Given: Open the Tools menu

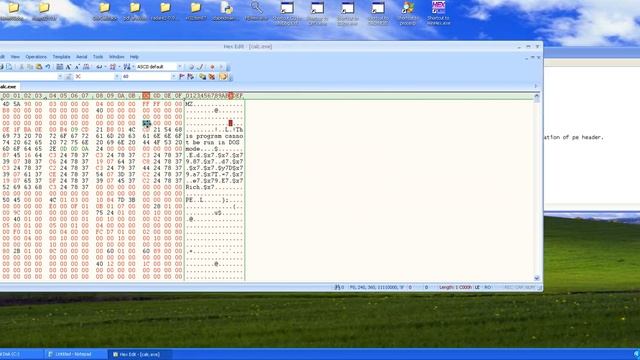Looking at the screenshot, I should [98, 57].
